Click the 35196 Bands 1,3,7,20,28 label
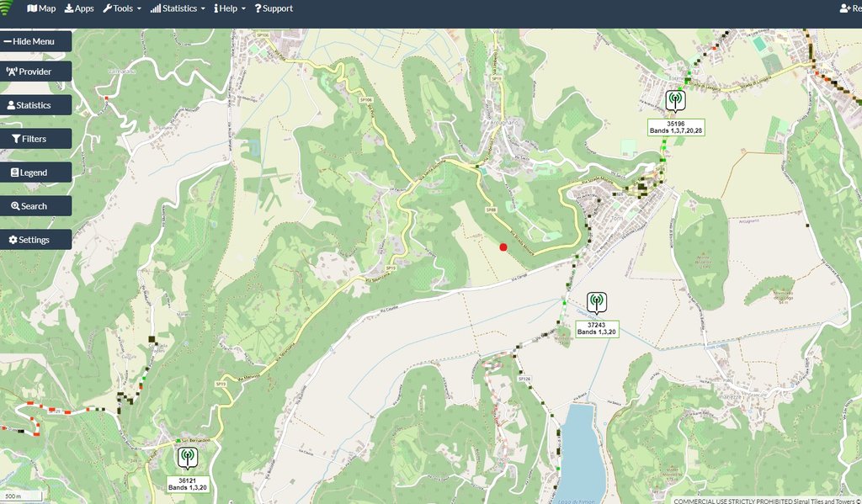 676,128
